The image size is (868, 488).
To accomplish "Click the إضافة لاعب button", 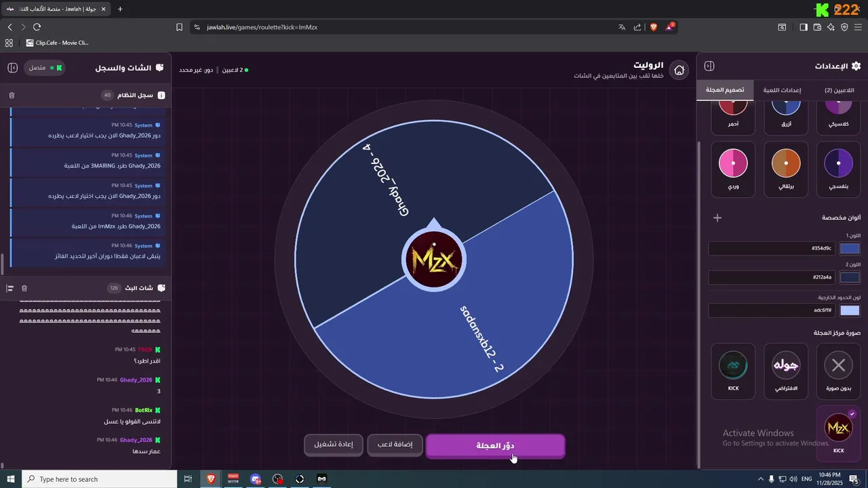I will coord(395,445).
